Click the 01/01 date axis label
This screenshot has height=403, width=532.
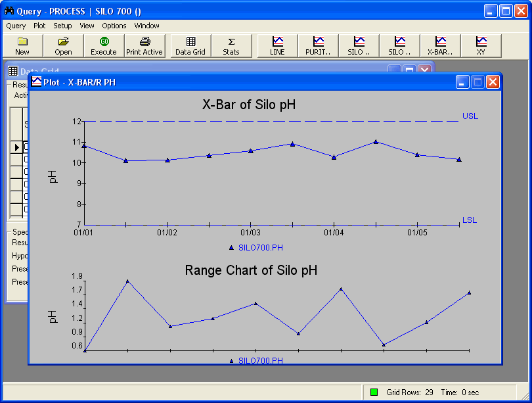pyautogui.click(x=83, y=233)
